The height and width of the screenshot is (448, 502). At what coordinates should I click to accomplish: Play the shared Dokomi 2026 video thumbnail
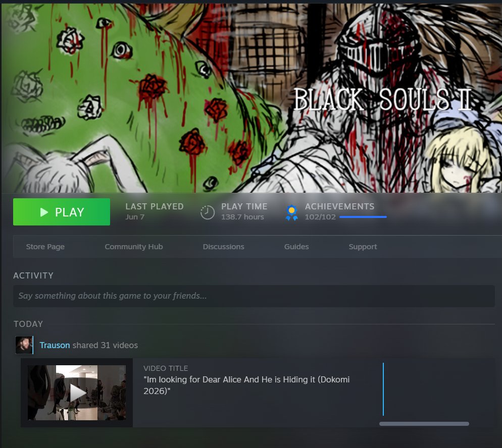[77, 393]
